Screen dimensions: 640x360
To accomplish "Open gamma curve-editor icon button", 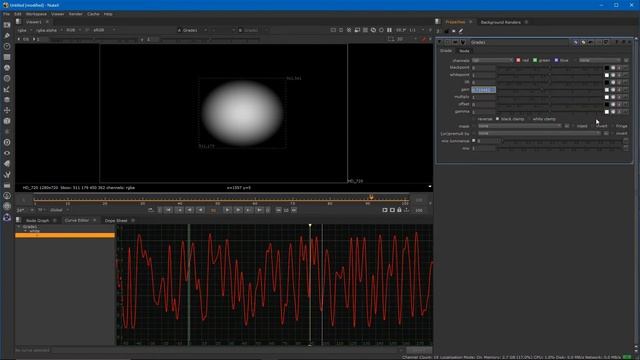I will point(626,112).
